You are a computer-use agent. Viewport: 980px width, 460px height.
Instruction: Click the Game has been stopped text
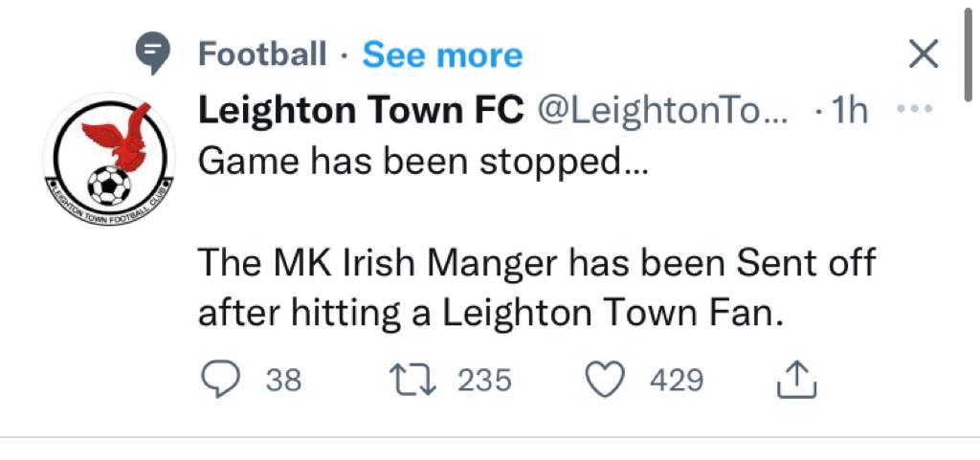point(424,163)
